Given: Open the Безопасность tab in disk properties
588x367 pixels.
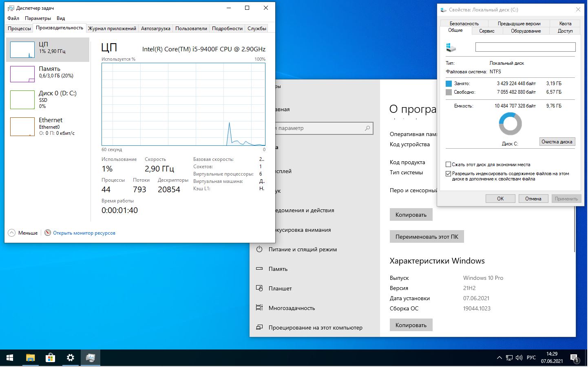Looking at the screenshot, I should [464, 24].
